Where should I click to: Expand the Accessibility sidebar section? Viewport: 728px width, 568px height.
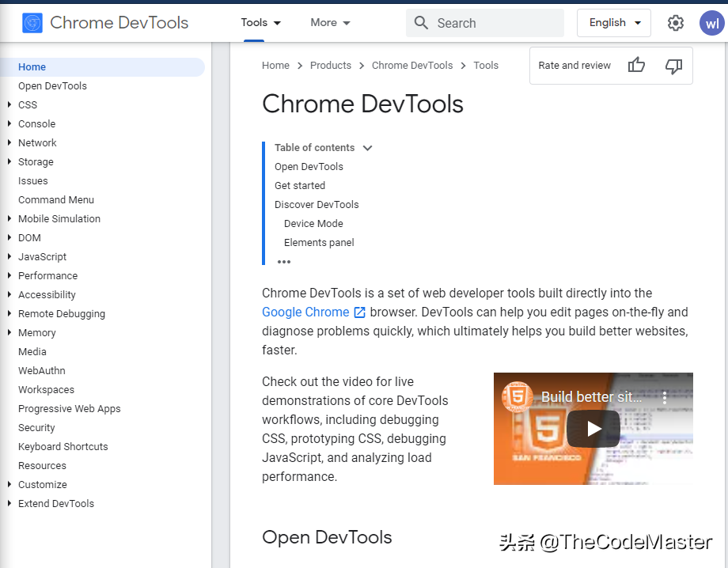click(x=9, y=294)
